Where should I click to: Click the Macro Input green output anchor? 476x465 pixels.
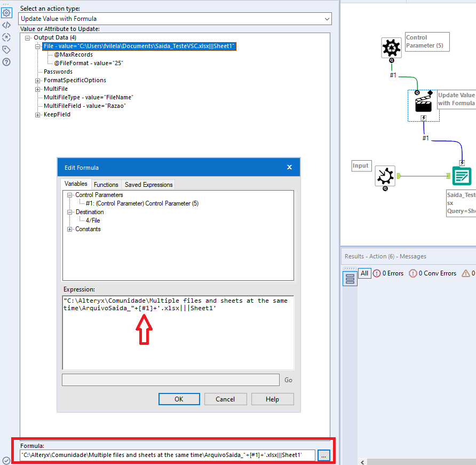point(399,176)
